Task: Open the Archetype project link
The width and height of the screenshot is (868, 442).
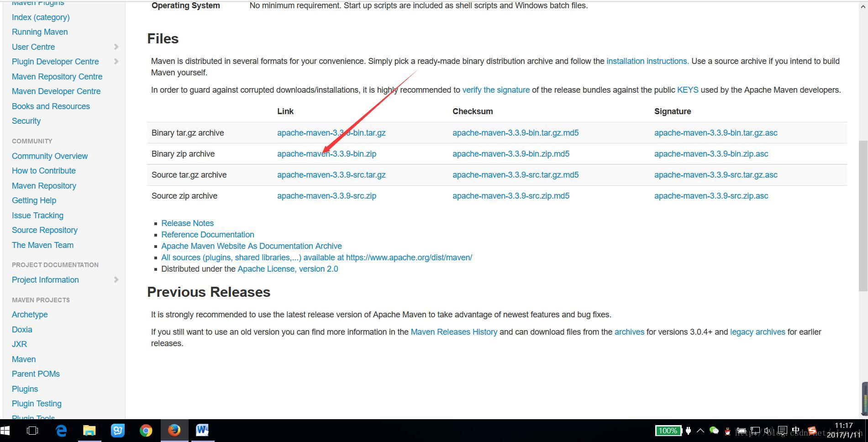Action: coord(30,315)
